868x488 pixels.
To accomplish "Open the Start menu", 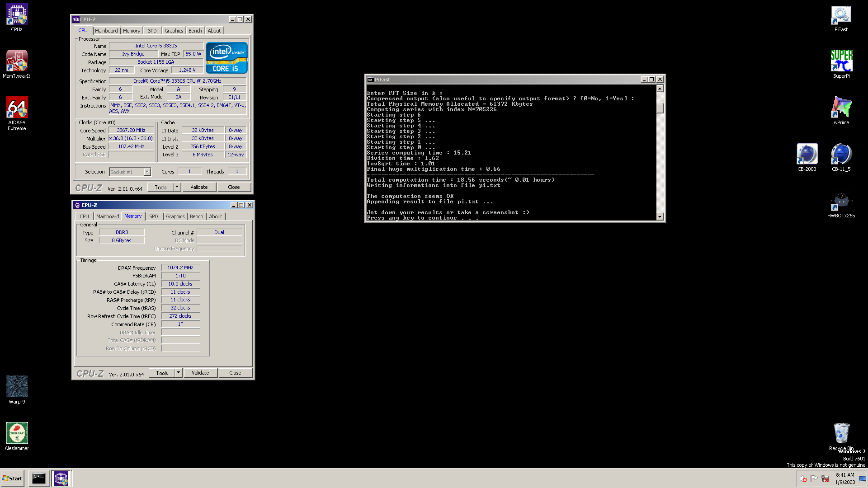I will tap(13, 479).
